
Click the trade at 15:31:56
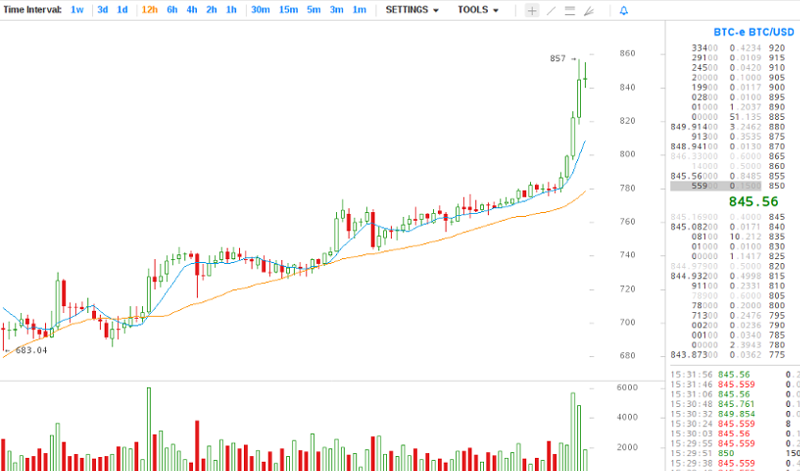[x=735, y=375]
